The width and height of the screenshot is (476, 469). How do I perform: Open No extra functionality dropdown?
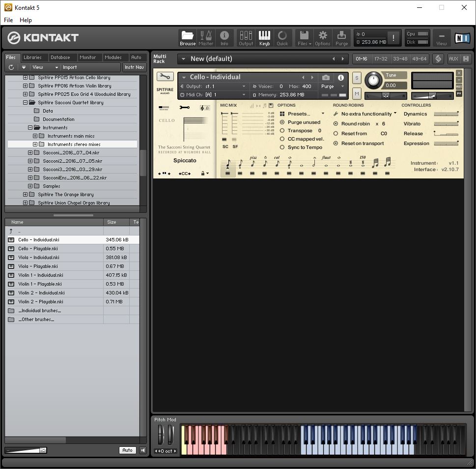(395, 113)
